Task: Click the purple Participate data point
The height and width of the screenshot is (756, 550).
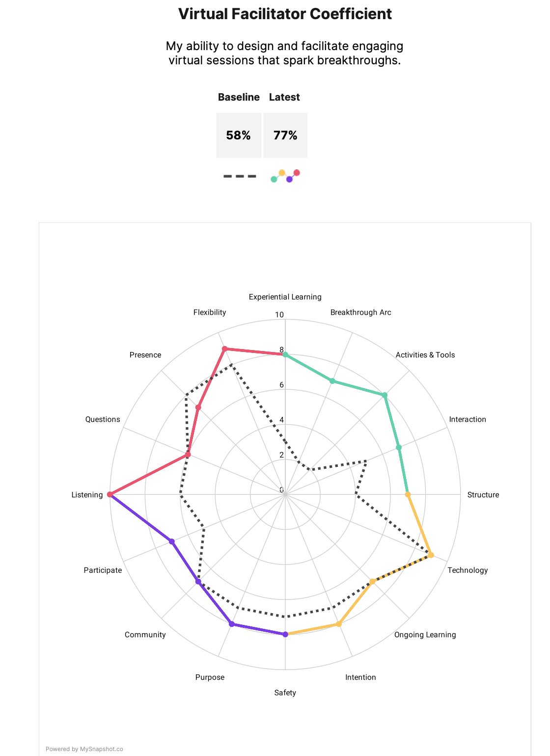Action: 172,541
